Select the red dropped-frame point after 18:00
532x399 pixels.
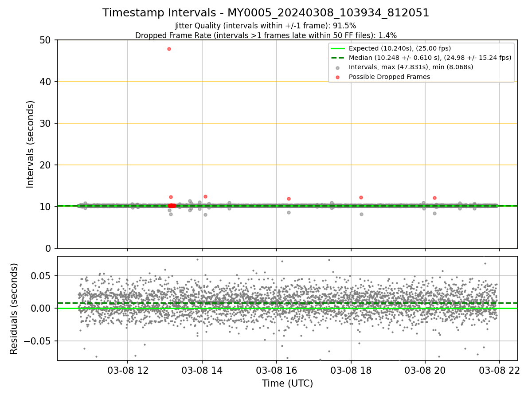click(361, 197)
